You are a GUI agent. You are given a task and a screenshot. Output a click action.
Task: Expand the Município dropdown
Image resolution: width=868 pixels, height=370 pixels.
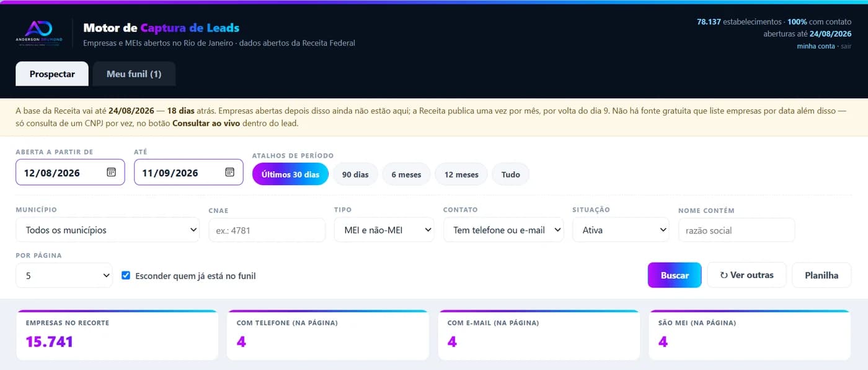tap(108, 230)
